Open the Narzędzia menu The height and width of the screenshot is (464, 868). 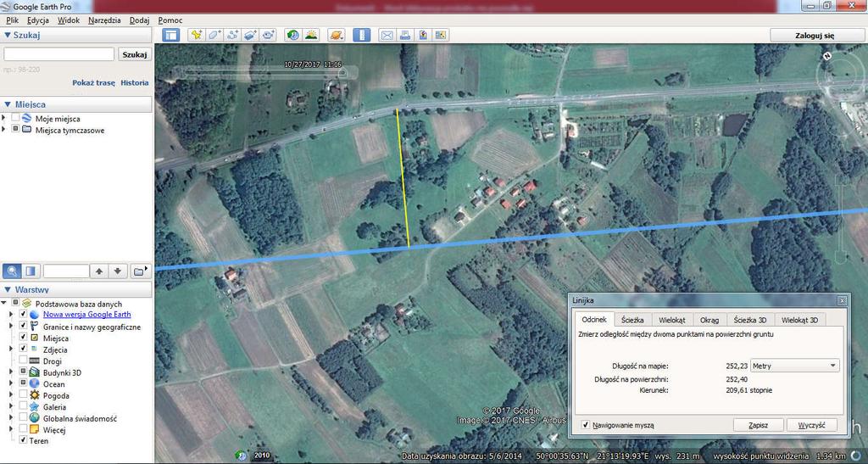104,20
